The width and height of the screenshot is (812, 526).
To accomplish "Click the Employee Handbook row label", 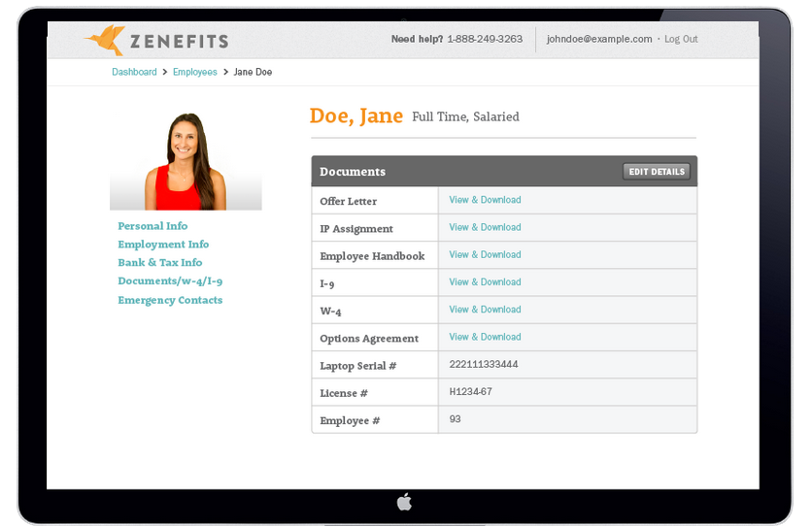I will click(x=372, y=256).
